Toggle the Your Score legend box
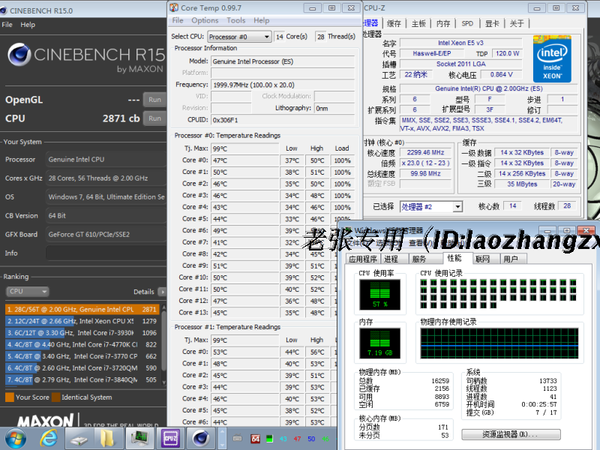 pyautogui.click(x=9, y=397)
